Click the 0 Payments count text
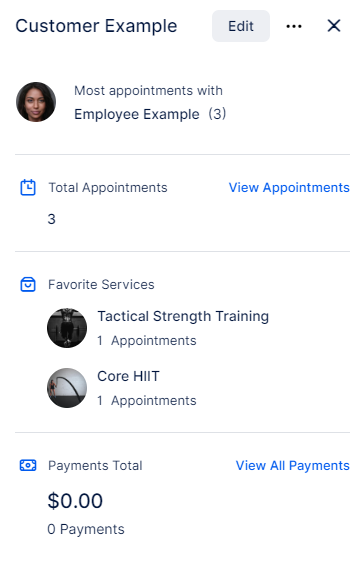 pyautogui.click(x=86, y=529)
